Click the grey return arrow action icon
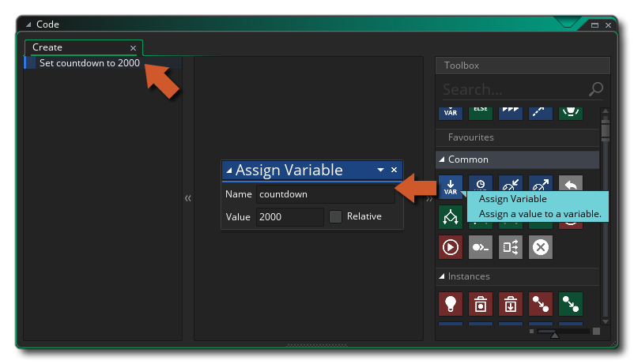This screenshot has width=634, height=364. 571,183
